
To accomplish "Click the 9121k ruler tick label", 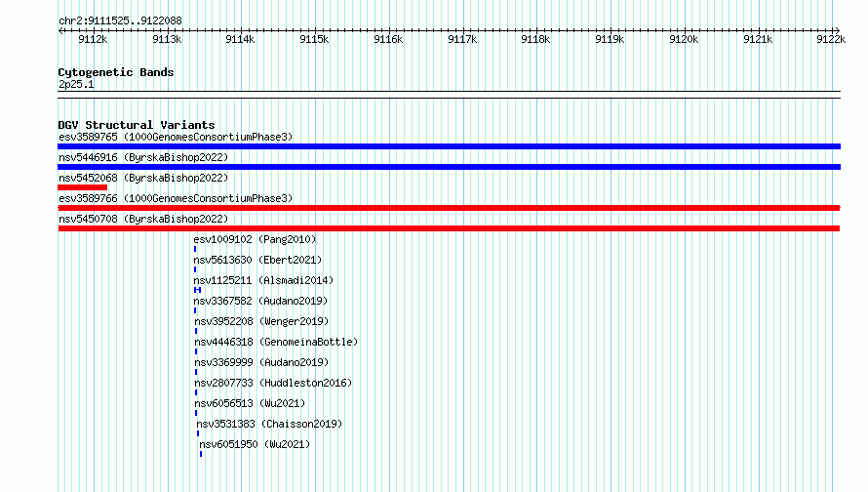I will point(758,39).
